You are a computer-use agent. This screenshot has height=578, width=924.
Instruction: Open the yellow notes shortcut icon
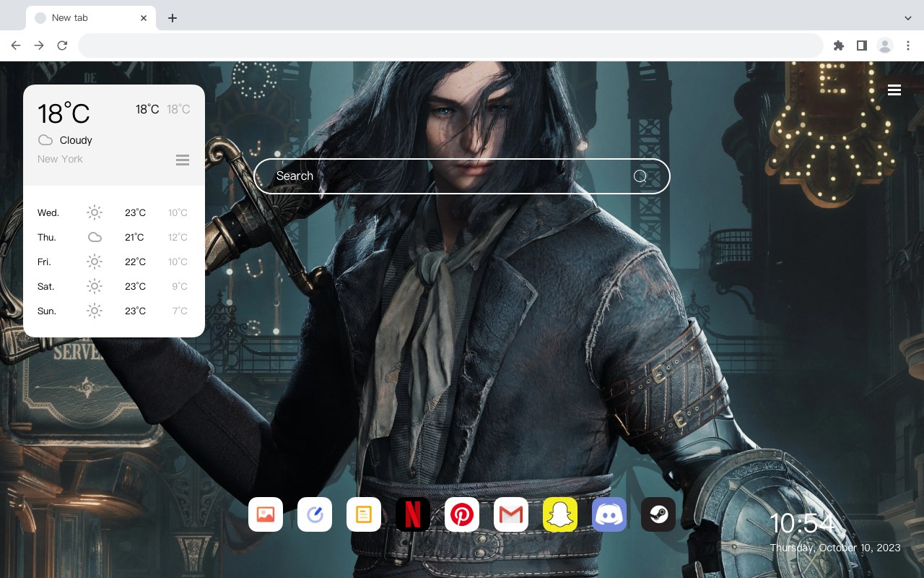click(x=364, y=514)
